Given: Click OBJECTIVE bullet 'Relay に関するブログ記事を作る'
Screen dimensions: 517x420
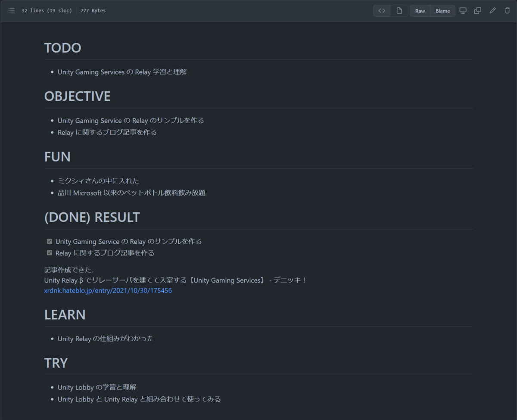Looking at the screenshot, I should point(107,132).
